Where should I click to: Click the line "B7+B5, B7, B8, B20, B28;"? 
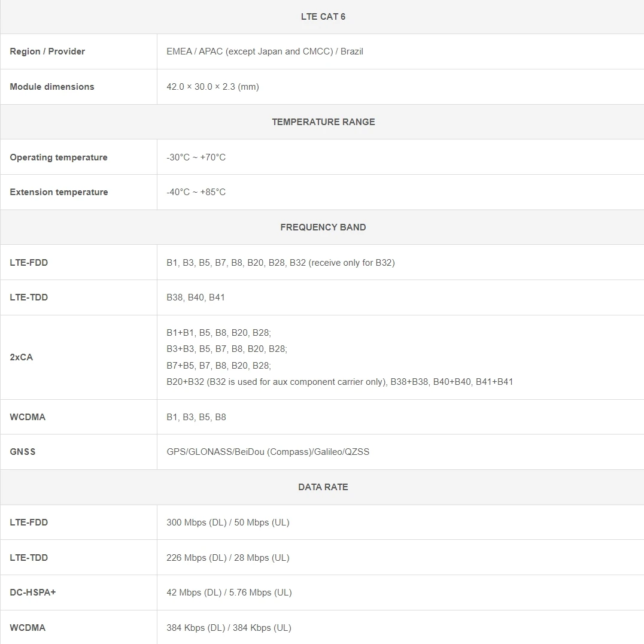(218, 366)
